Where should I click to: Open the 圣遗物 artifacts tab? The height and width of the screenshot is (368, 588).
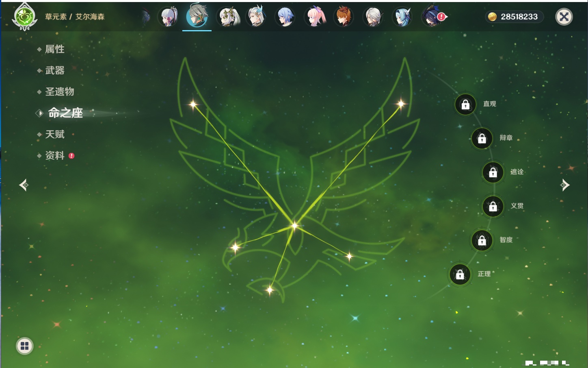(x=60, y=91)
